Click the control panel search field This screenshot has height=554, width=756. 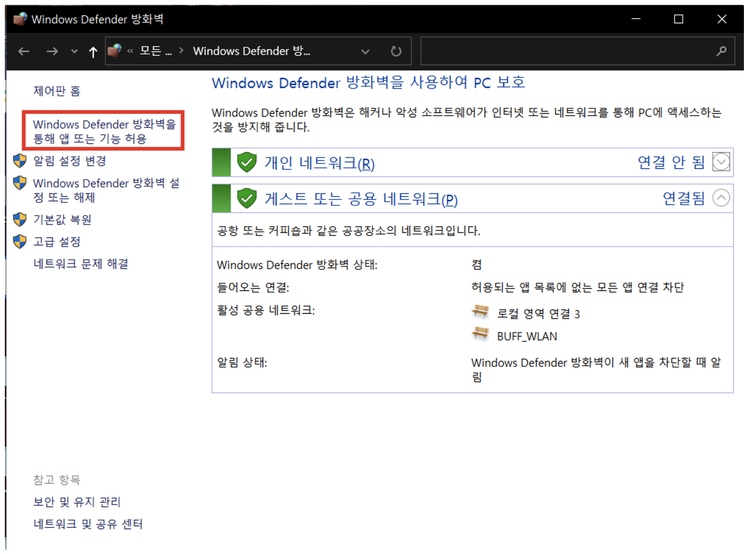pos(578,51)
